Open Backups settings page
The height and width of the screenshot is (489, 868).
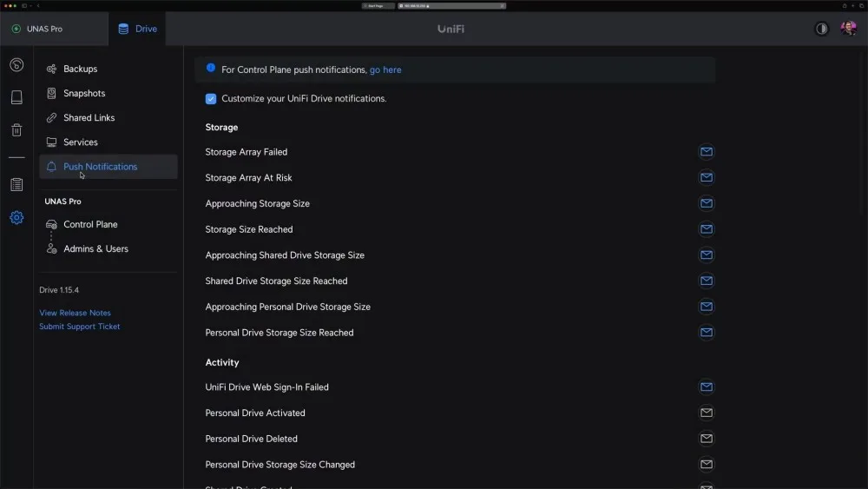pyautogui.click(x=108, y=69)
